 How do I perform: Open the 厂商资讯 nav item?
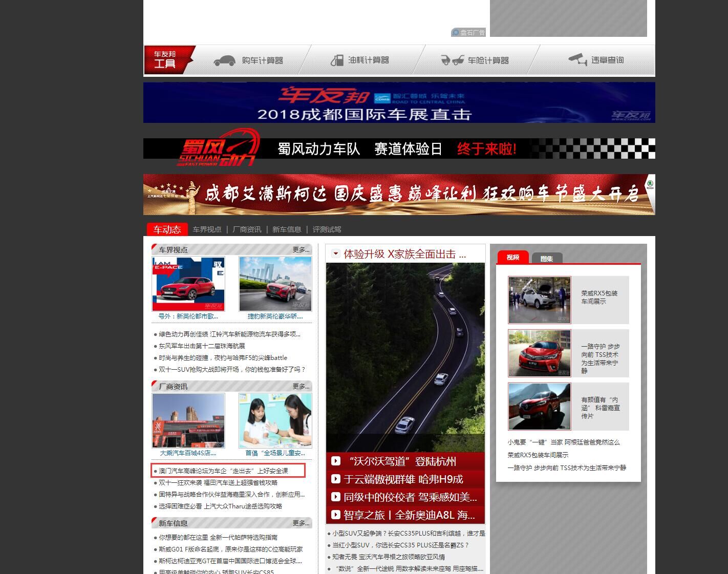pos(247,229)
